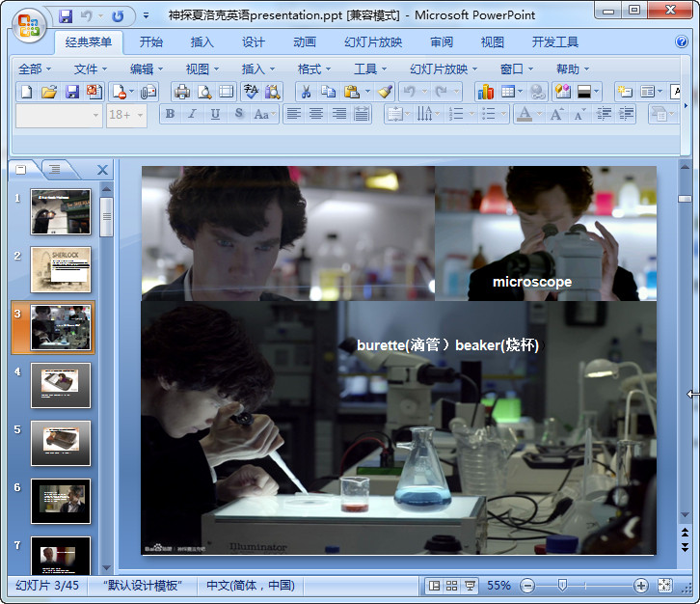Save using the classic toolbar floppy icon
Screen dimensions: 700x604
(71, 92)
